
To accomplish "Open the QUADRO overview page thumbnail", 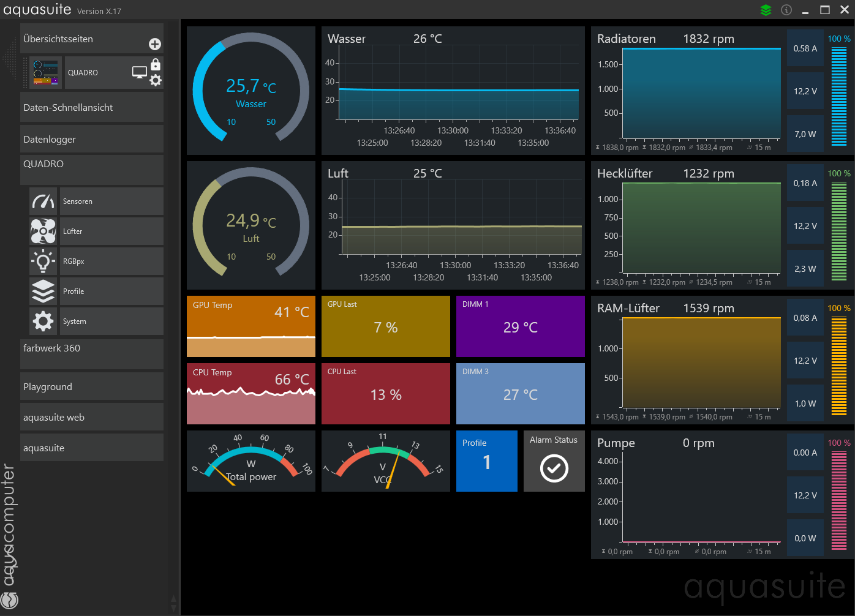I will click(46, 72).
